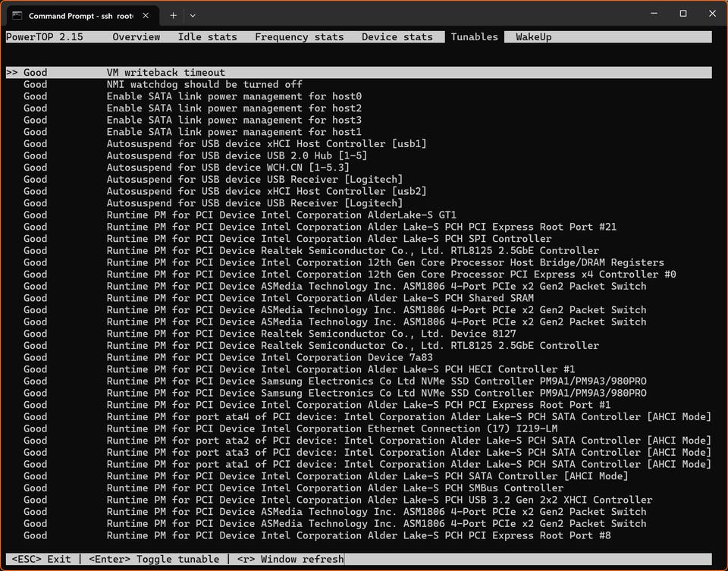Screen dimensions: 728x571
Task: Open the terminal profile dropdown chevron
Action: (193, 15)
